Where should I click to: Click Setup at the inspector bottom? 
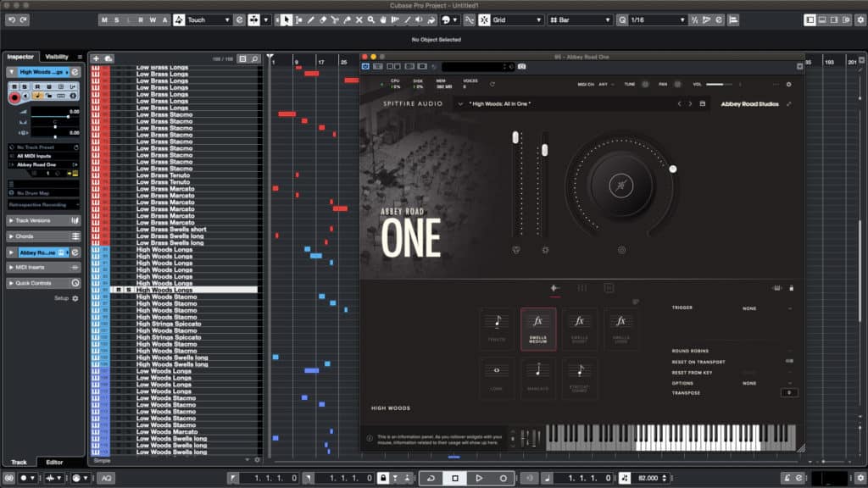(64, 298)
